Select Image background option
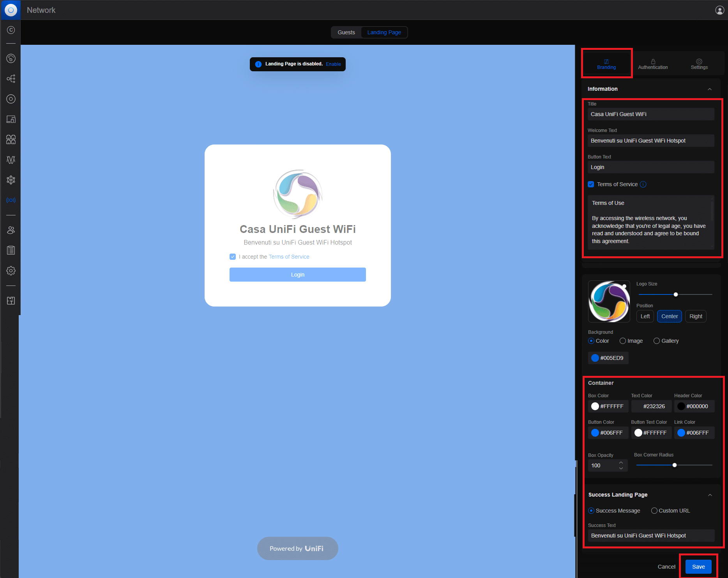 click(x=623, y=341)
